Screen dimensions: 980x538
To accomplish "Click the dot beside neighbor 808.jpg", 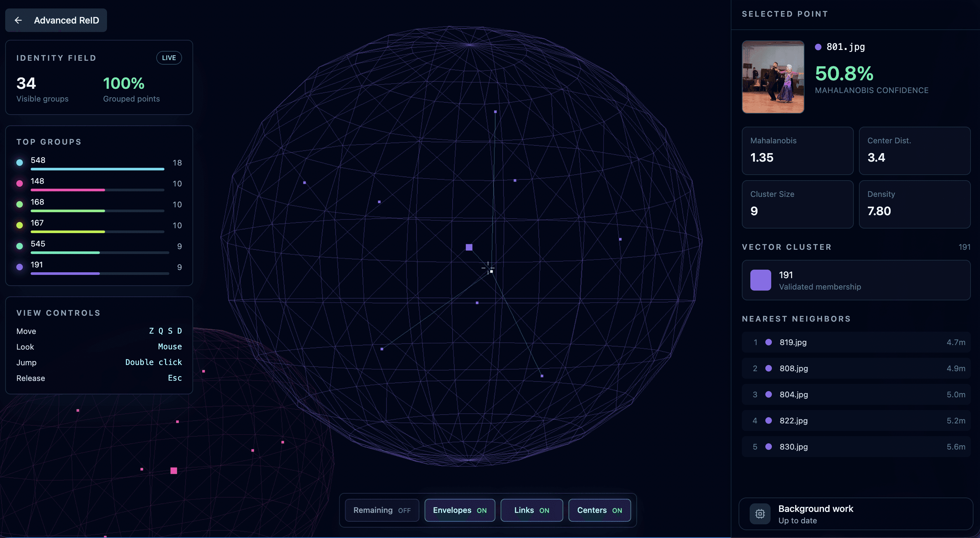I will tap(769, 368).
